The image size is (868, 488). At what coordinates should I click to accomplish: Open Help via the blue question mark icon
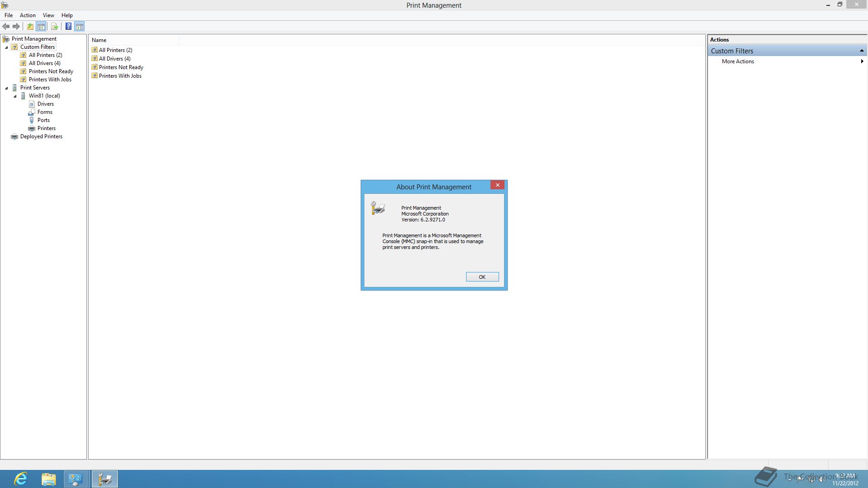[x=68, y=27]
